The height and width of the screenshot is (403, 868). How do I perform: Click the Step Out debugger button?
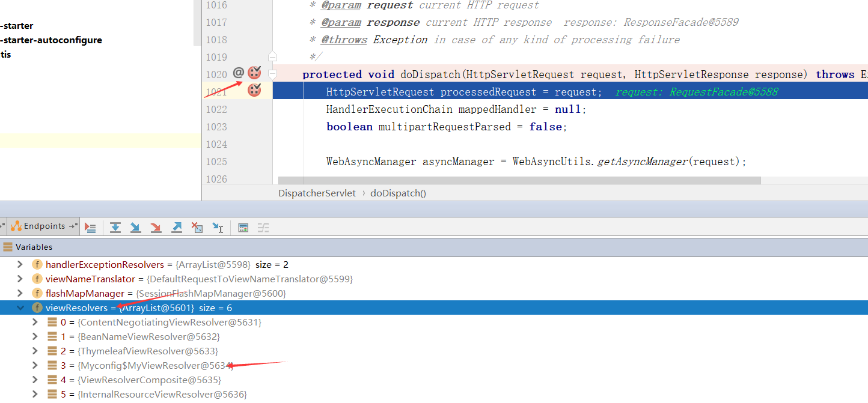coord(177,227)
